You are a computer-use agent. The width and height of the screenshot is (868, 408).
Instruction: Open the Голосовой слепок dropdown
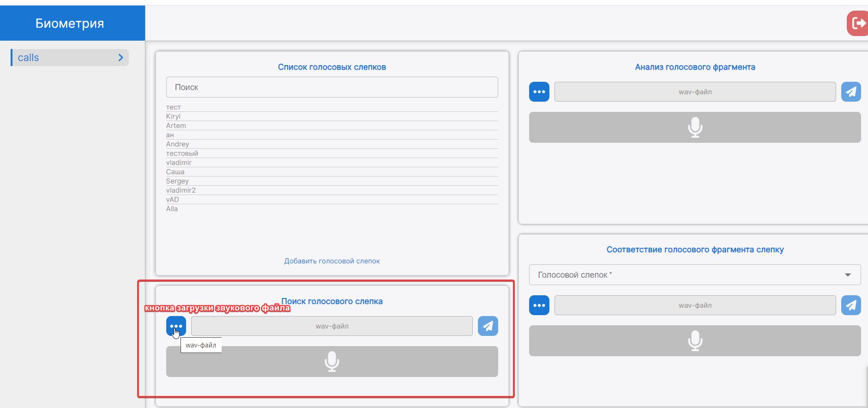[x=694, y=275]
